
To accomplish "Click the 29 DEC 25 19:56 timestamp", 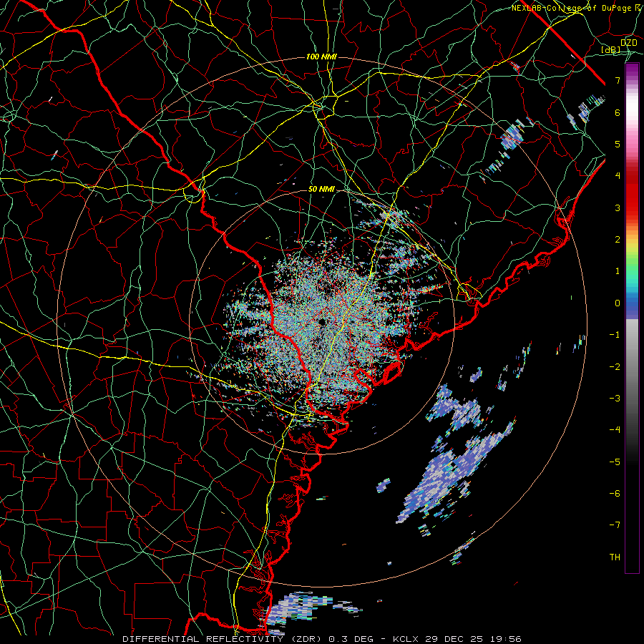I will (x=472, y=639).
